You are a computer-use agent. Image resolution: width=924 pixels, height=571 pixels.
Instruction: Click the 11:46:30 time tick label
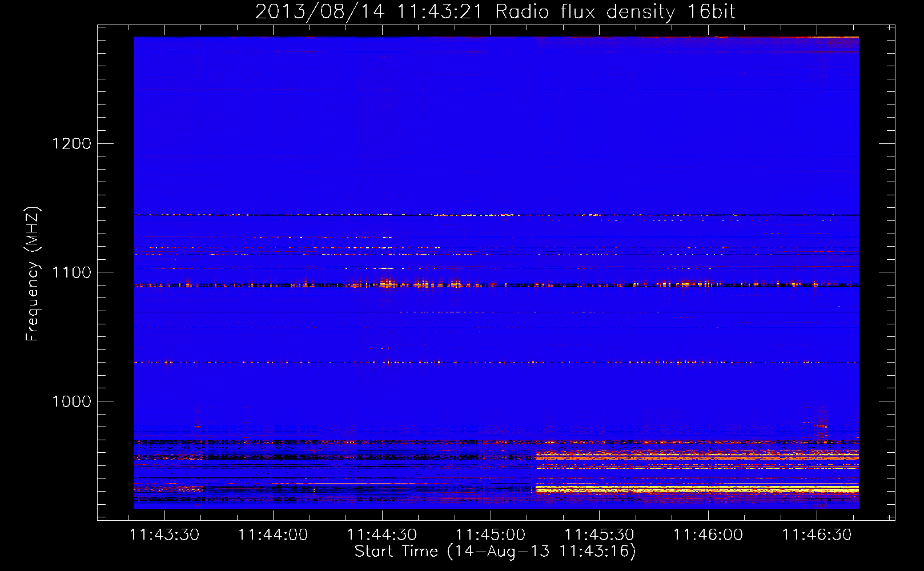[817, 535]
